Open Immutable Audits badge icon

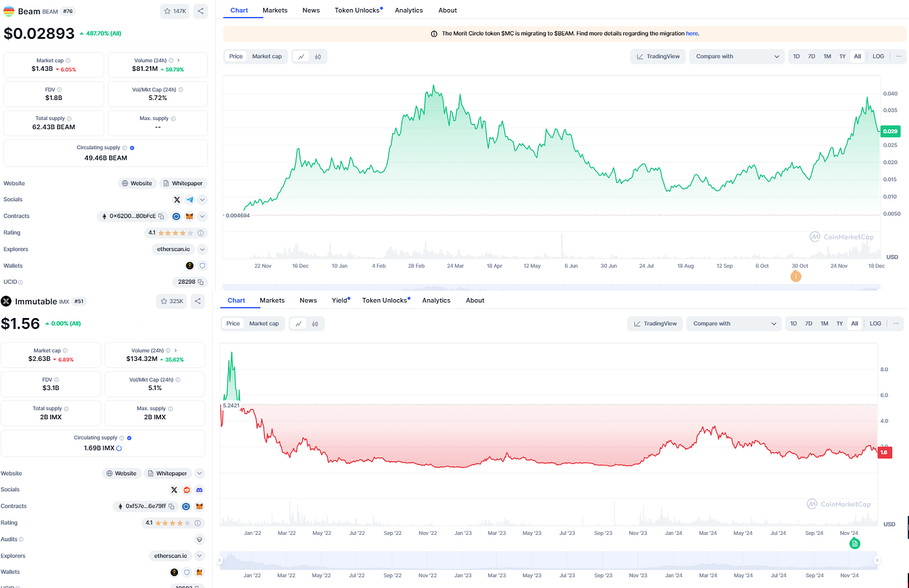[199, 539]
